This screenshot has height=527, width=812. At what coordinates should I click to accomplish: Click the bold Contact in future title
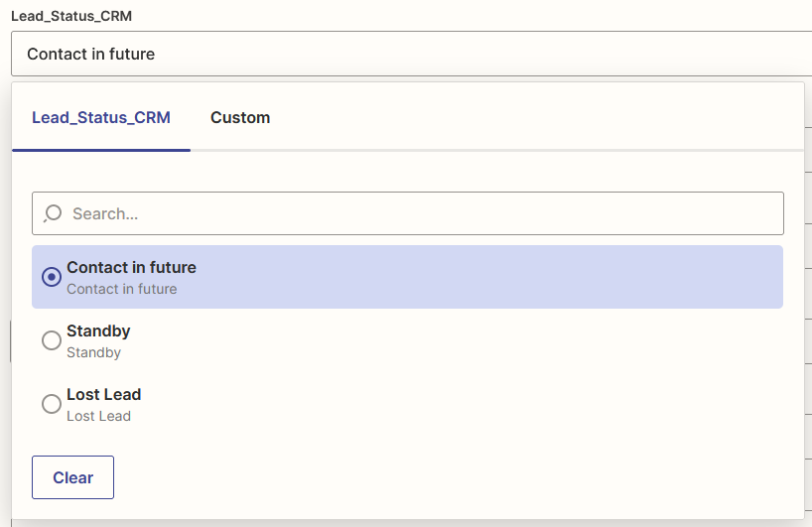pyautogui.click(x=131, y=267)
